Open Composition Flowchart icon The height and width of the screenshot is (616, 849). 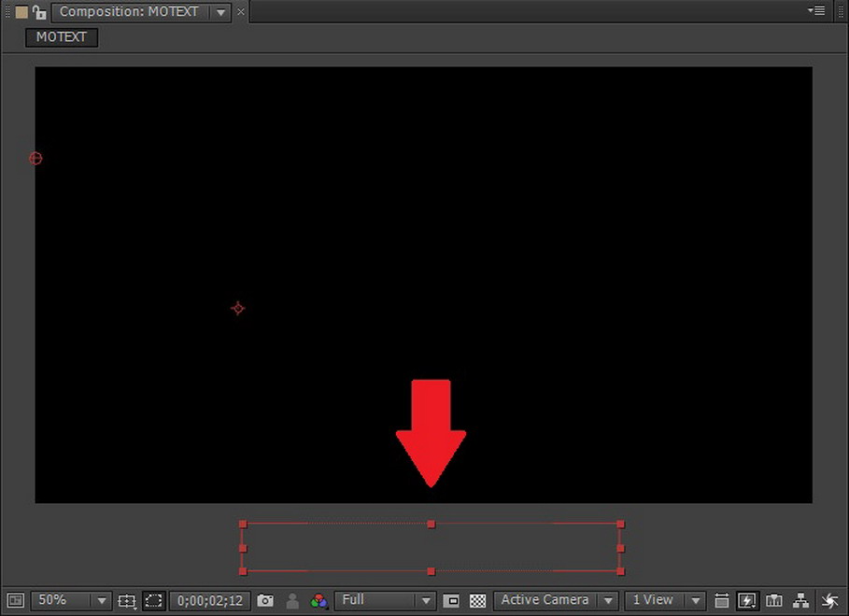click(800, 601)
